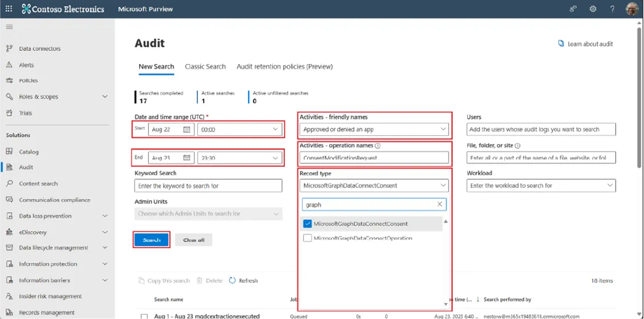The height and width of the screenshot is (319, 644).
Task: Click the Delete button above results
Action: click(210, 281)
